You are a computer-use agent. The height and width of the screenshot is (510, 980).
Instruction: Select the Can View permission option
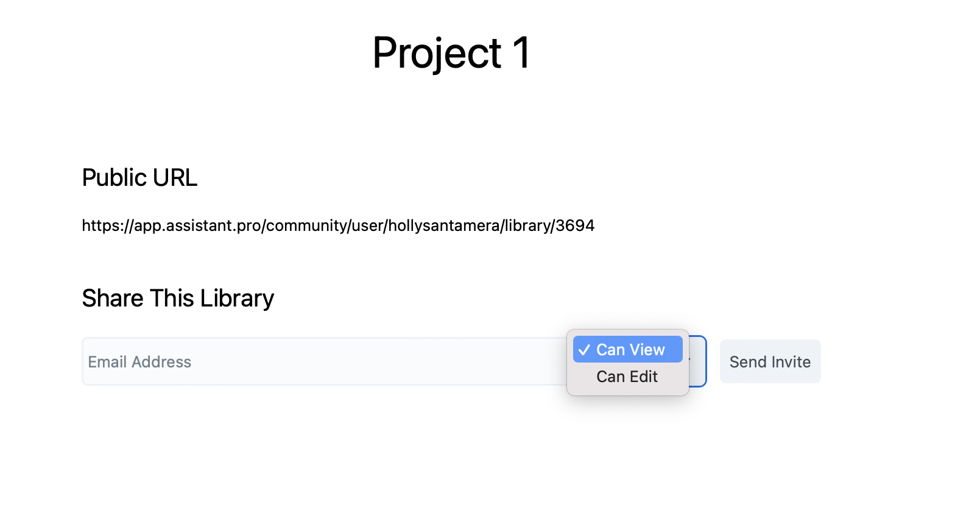click(x=630, y=350)
